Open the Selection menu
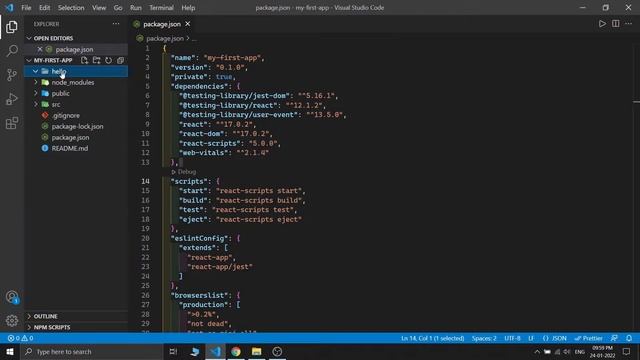Viewport: 640px width, 360px height. tap(71, 8)
